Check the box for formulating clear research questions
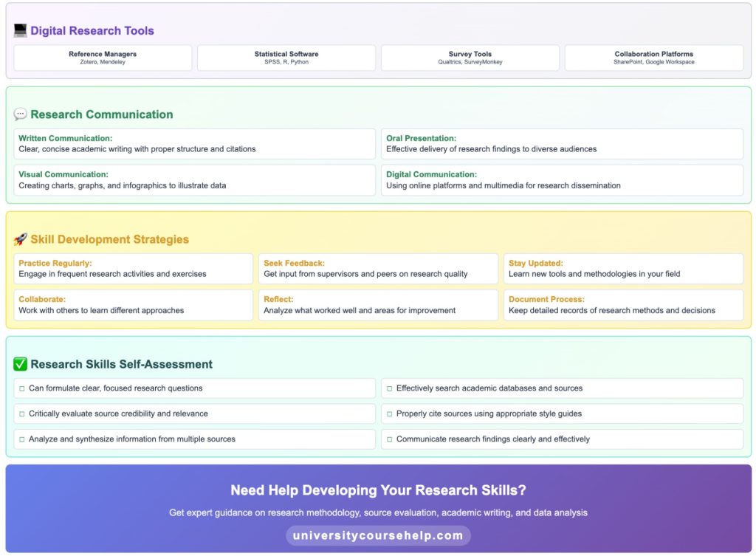The width and height of the screenshot is (756, 556). pos(21,388)
